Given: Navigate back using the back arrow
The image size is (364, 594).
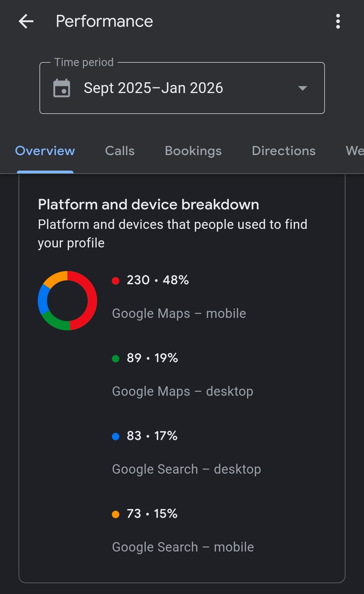Looking at the screenshot, I should pyautogui.click(x=25, y=22).
